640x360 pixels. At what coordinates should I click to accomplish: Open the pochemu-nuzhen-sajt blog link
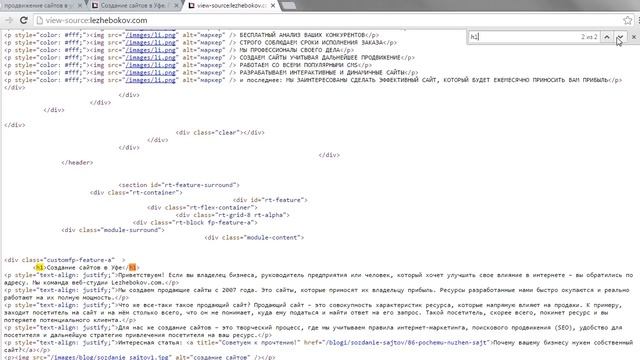(407, 342)
